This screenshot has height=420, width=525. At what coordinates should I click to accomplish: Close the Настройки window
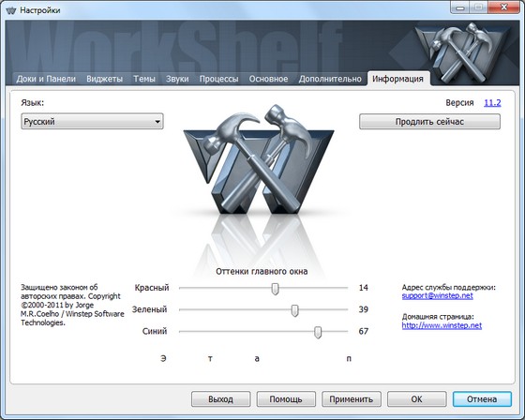point(504,7)
